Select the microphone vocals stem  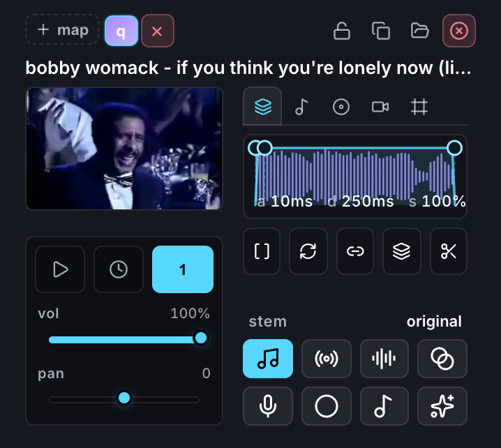(x=268, y=406)
